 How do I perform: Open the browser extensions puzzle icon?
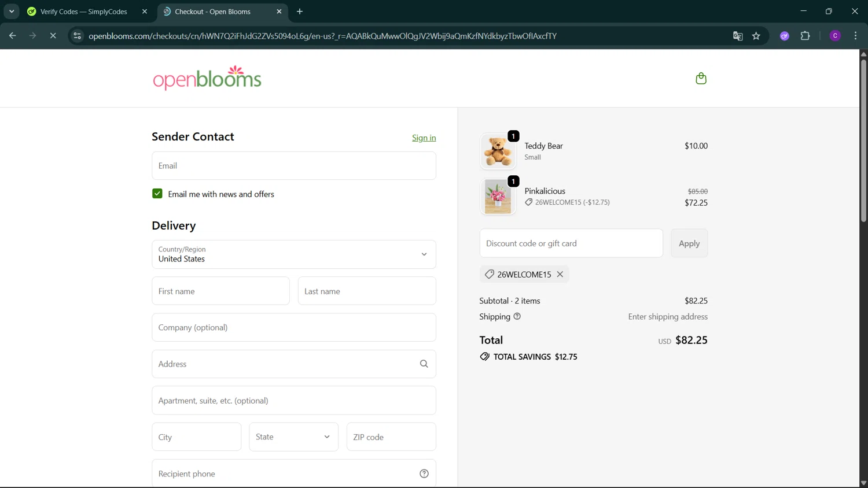tap(805, 36)
